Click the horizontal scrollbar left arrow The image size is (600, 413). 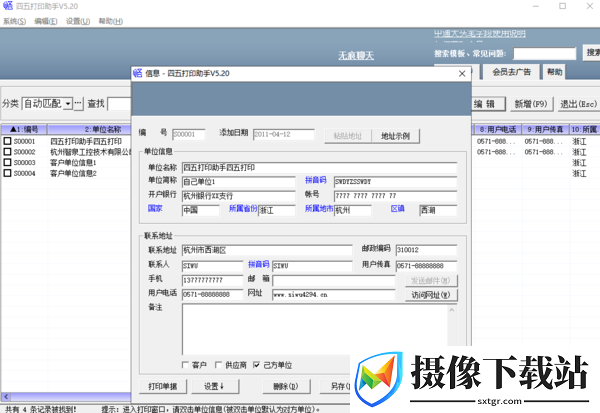tap(6, 397)
